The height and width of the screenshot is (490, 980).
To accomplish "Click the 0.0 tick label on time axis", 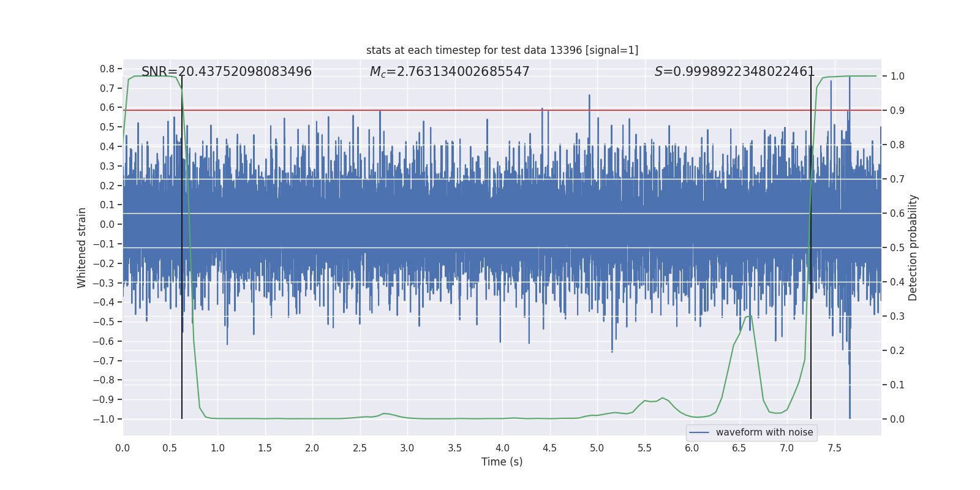I will click(x=123, y=448).
